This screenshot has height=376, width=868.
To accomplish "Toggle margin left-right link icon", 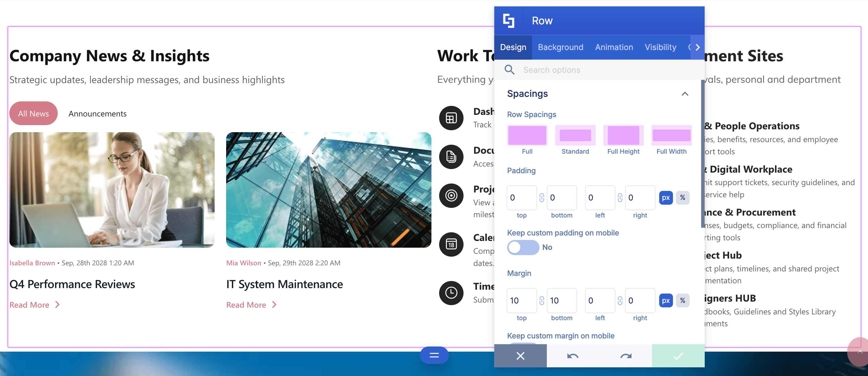I will pyautogui.click(x=620, y=300).
